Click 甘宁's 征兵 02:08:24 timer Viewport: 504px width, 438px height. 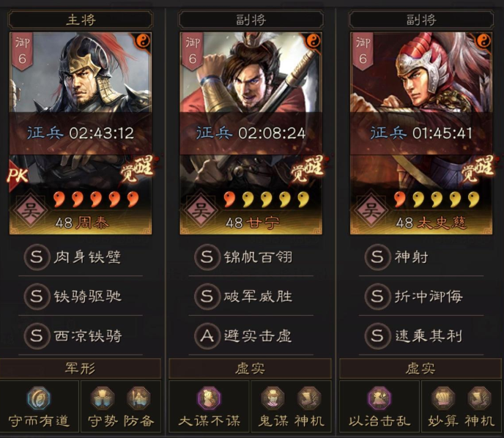point(251,133)
